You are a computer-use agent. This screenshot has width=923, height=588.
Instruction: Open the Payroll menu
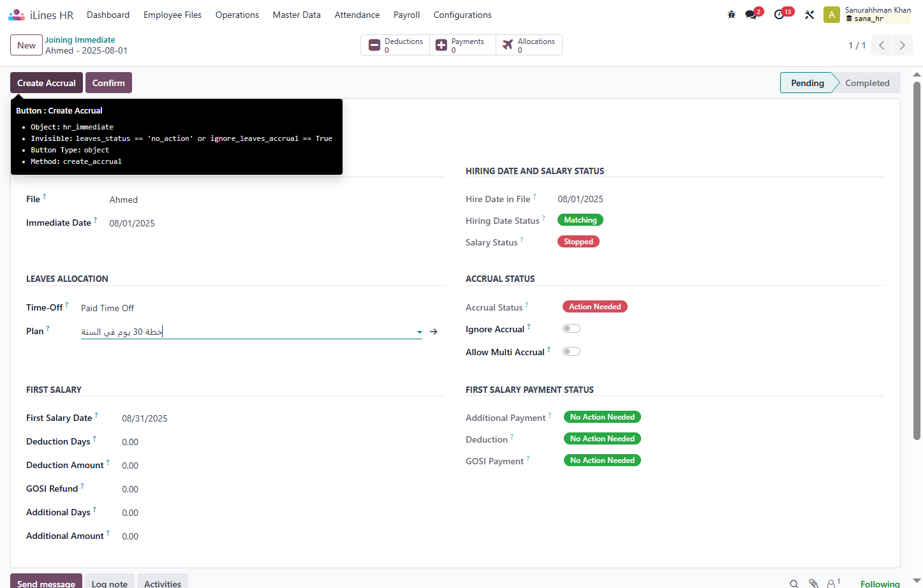tap(406, 15)
